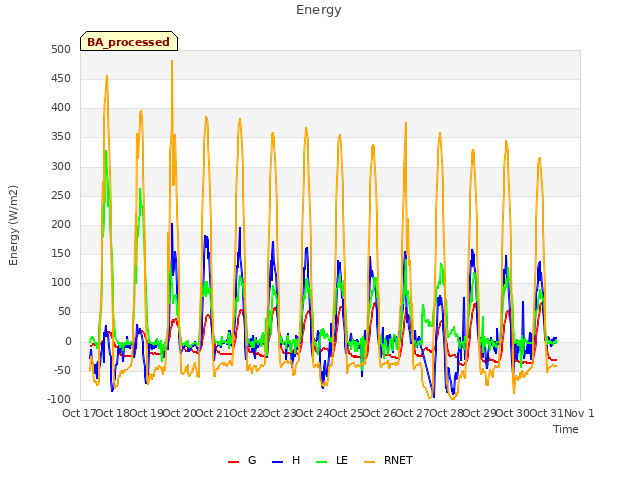640x480 pixels.
Task: Click the 500 y-axis tick label
Action: pos(61,49)
